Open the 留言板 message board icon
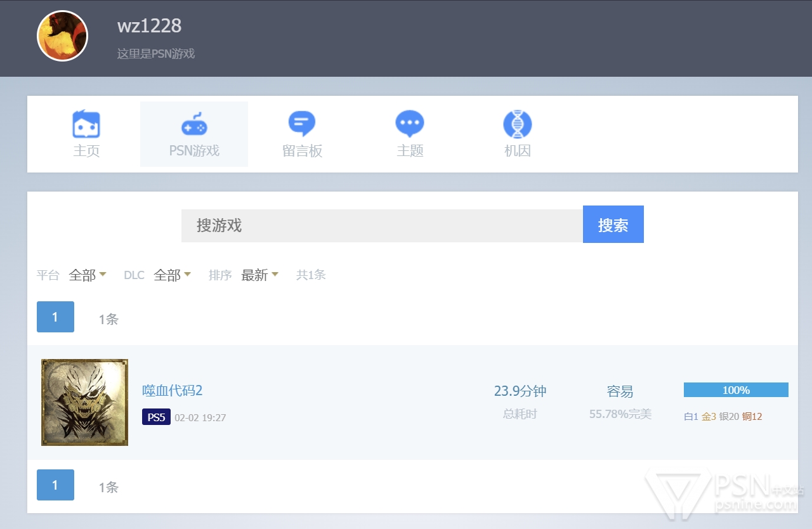This screenshot has height=529, width=812. click(302, 124)
